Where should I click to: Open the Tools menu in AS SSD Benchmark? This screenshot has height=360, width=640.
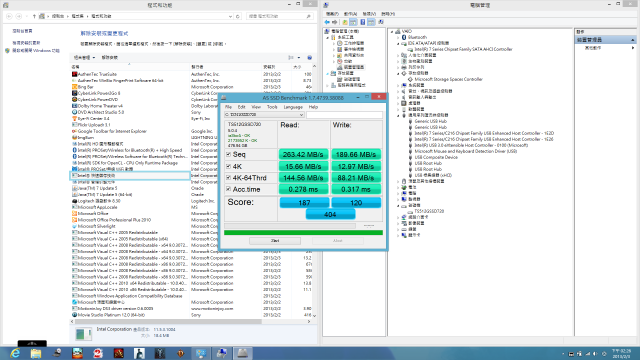click(272, 107)
